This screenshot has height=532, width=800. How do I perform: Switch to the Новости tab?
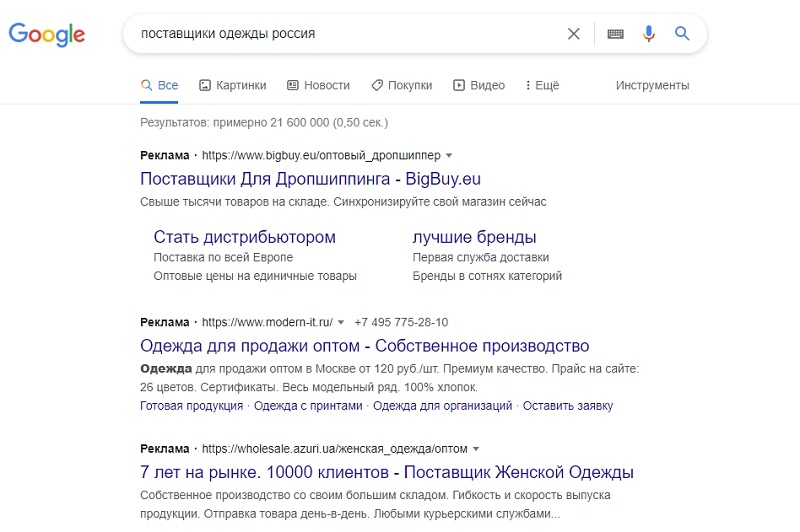pyautogui.click(x=318, y=85)
